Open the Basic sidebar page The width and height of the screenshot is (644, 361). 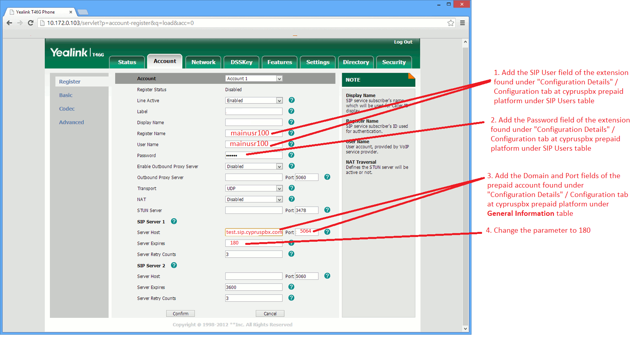click(66, 95)
